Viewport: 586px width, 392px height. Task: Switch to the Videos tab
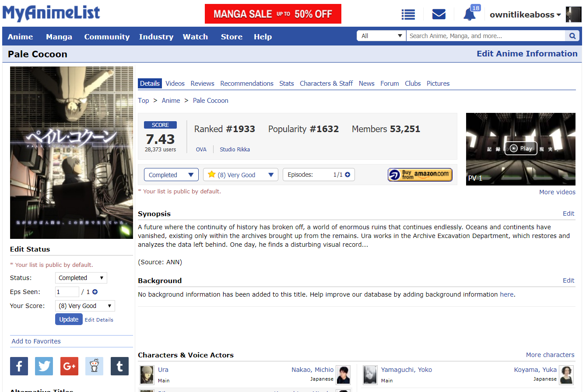click(x=175, y=83)
